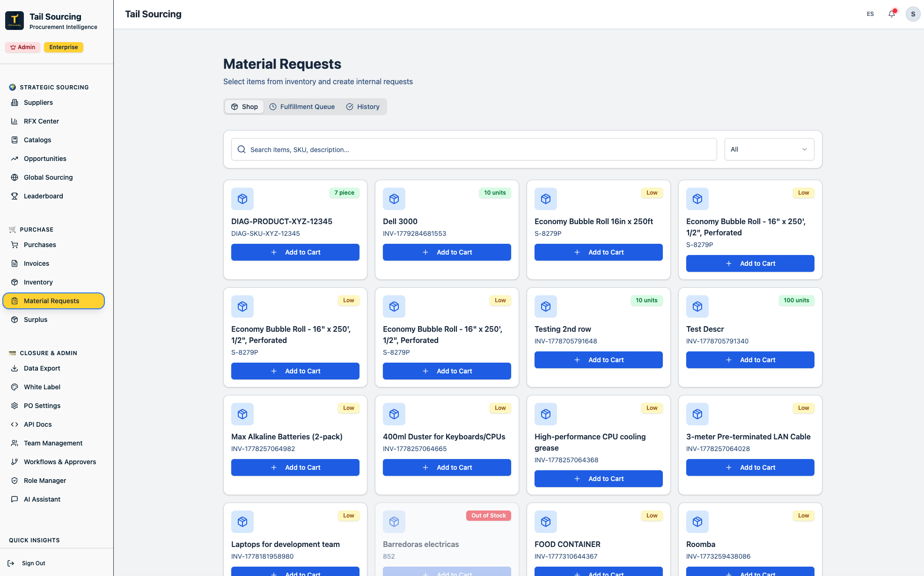This screenshot has height=576, width=924.
Task: Click the Laptops for development team icon
Action: pos(242,522)
